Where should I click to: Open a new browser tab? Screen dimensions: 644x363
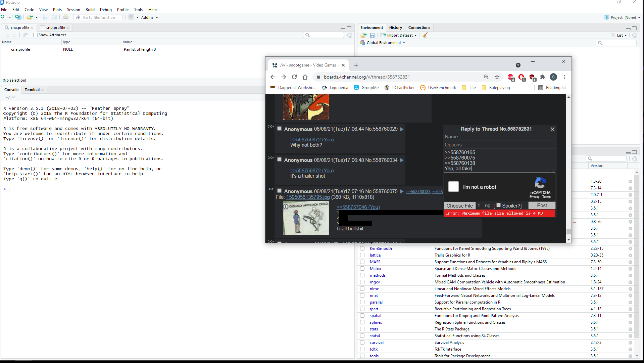pos(356,65)
